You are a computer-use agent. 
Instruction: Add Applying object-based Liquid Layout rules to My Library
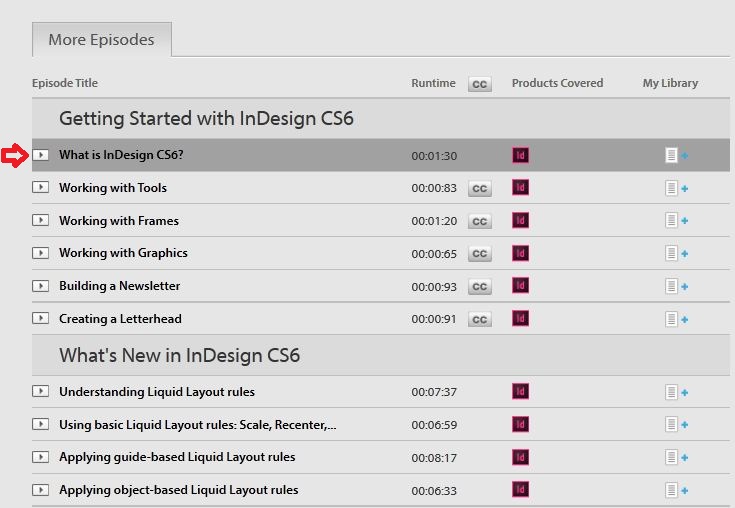point(676,491)
